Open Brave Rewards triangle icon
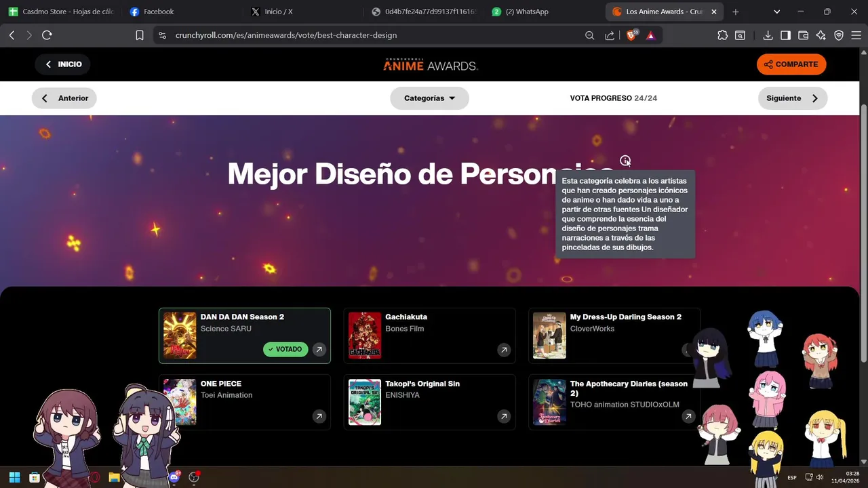Screen dimensions: 868x488 (x=650, y=35)
